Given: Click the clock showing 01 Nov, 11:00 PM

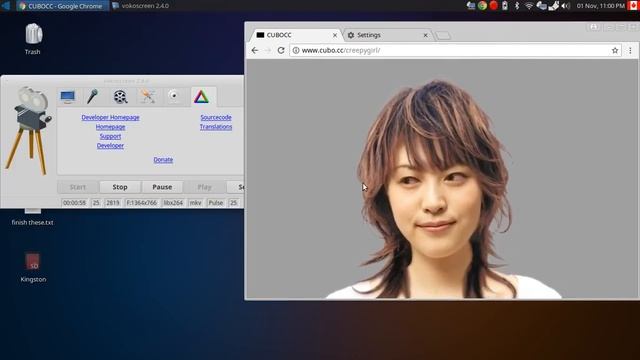Looking at the screenshot, I should coord(600,6).
